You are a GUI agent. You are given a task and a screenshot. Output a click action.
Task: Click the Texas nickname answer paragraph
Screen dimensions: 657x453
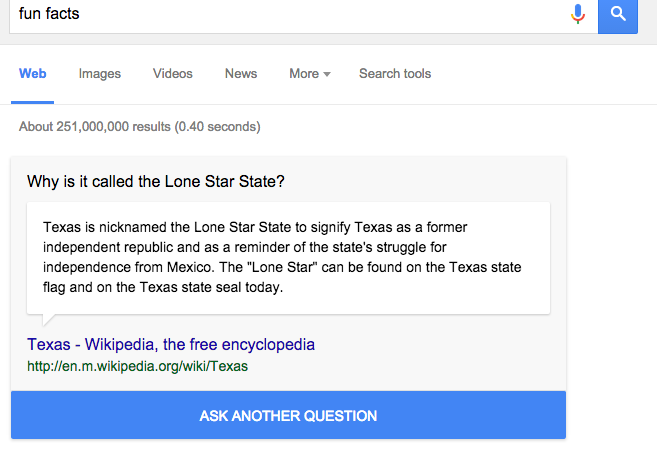point(283,258)
